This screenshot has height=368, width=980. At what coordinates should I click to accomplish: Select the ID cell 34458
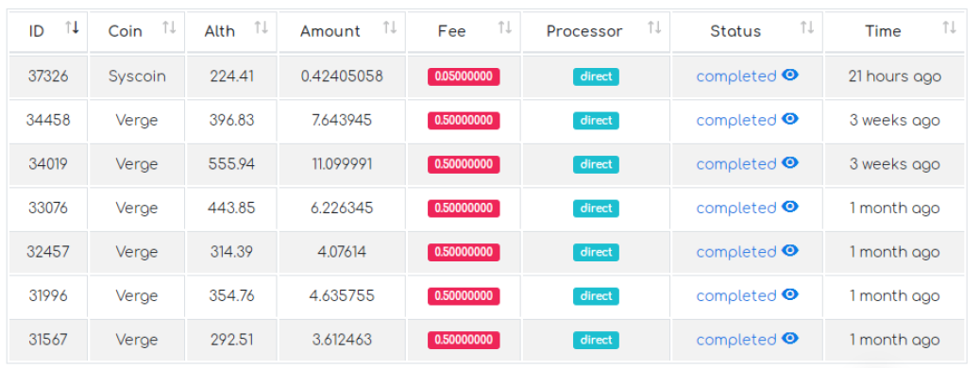48,120
